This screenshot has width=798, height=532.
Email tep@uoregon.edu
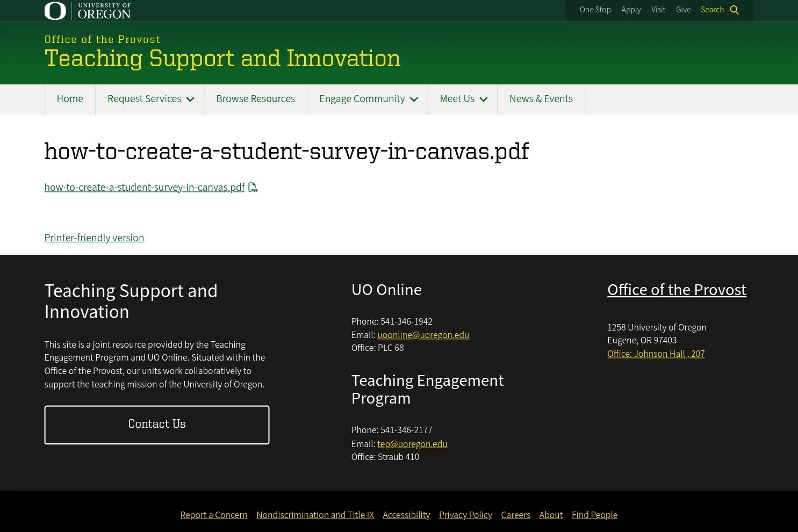pos(412,444)
